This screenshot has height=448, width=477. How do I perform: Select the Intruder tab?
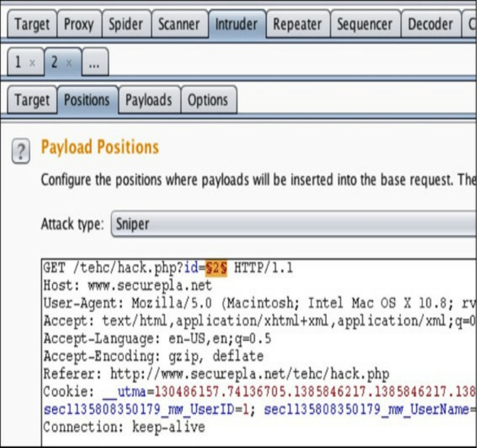[237, 24]
